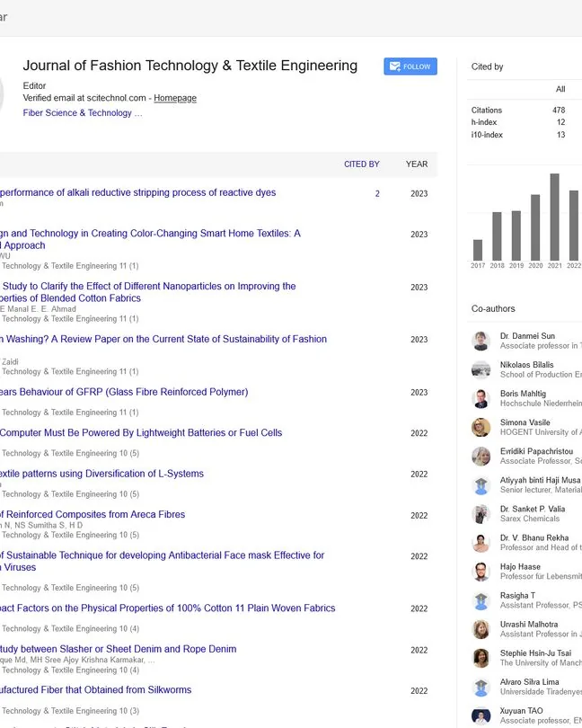Click the i10-index label
Image resolution: width=582 pixels, height=728 pixels.
click(487, 135)
